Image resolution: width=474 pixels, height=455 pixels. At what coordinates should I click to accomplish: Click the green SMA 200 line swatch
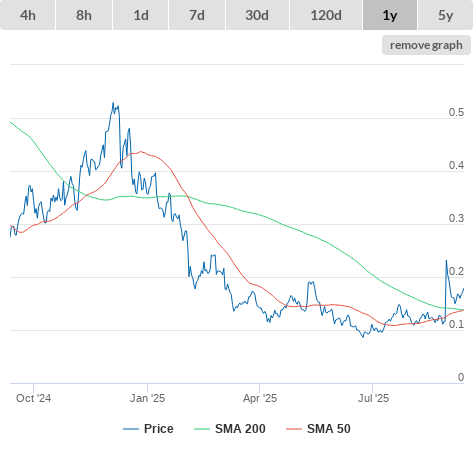pos(202,429)
